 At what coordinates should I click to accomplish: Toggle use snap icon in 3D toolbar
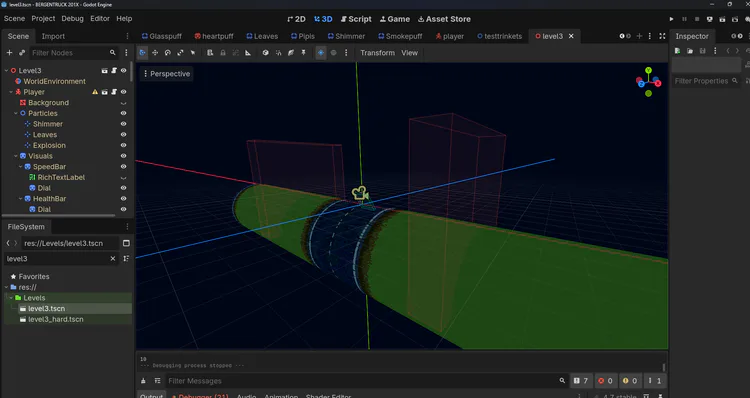coord(278,53)
